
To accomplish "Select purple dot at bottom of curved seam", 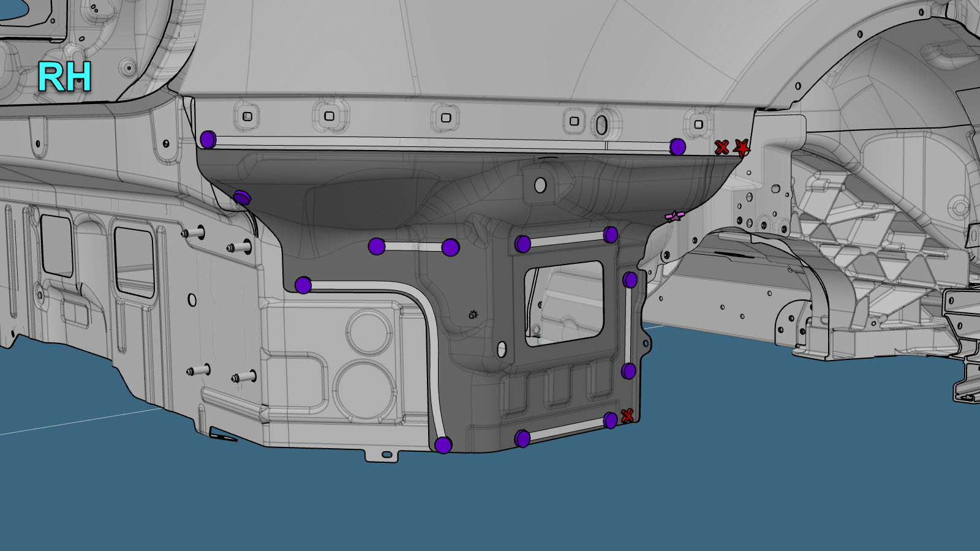I will point(443,445).
